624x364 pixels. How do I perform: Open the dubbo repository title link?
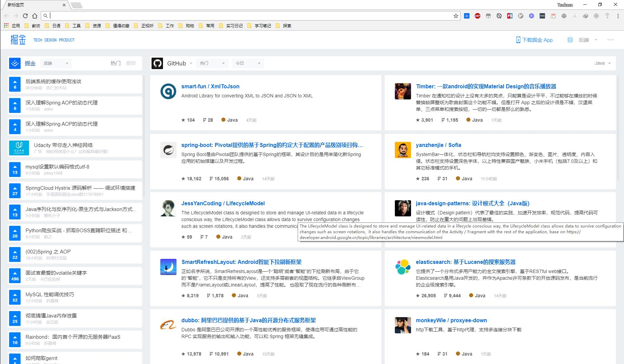click(x=248, y=320)
